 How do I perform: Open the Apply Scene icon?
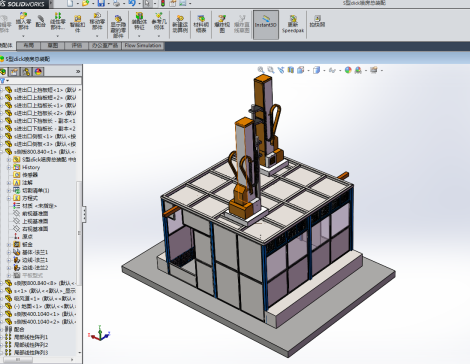point(358,70)
